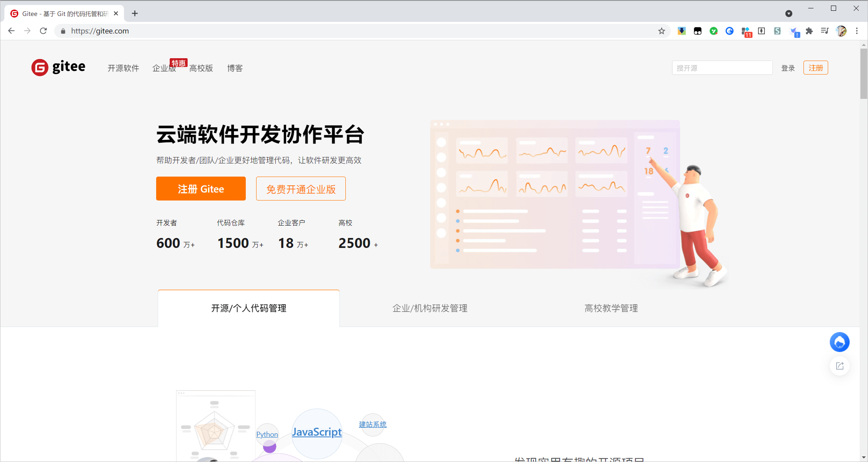Click the browser Forward arrow

27,31
